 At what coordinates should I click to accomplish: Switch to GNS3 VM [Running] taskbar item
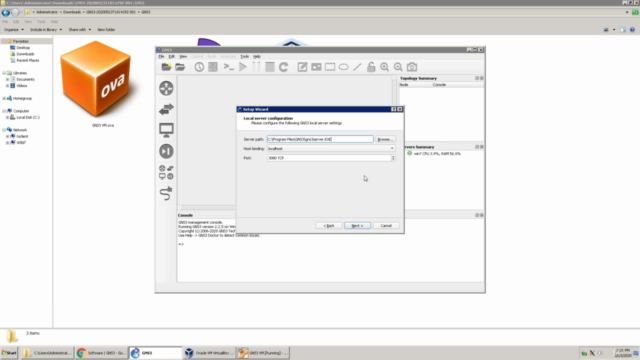(263, 353)
